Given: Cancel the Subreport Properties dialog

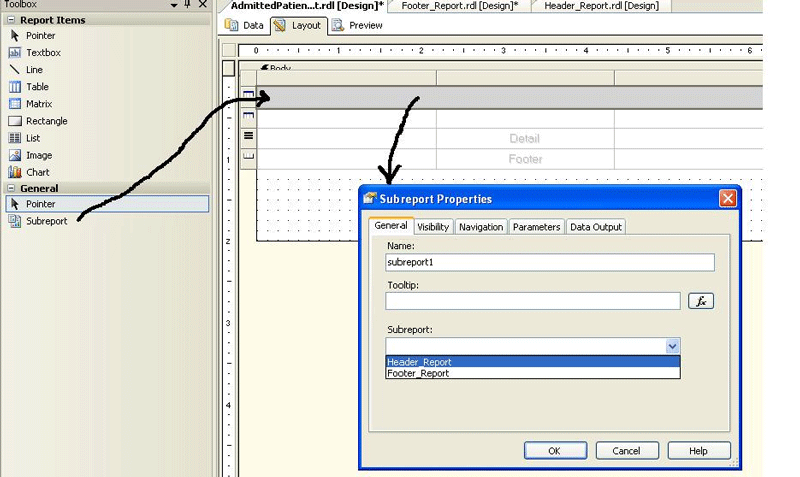Looking at the screenshot, I should (x=627, y=450).
